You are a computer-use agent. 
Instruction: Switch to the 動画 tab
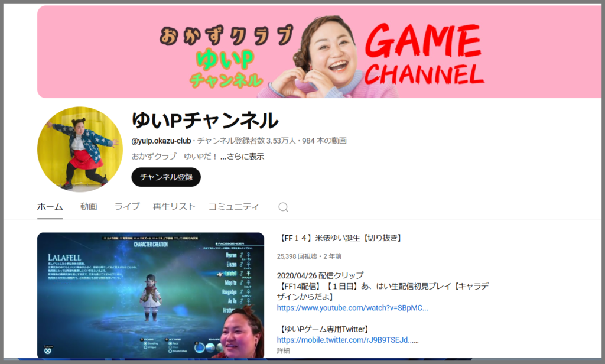89,207
